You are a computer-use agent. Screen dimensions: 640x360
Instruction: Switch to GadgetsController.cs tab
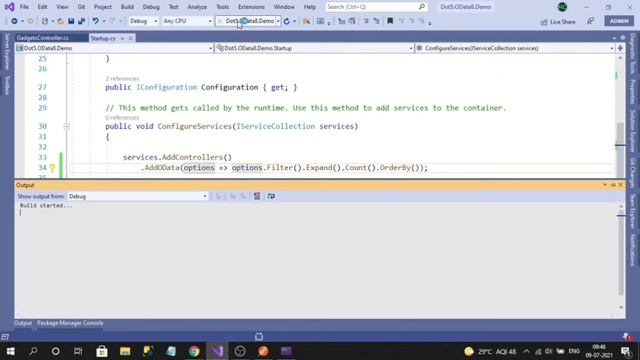pos(43,38)
